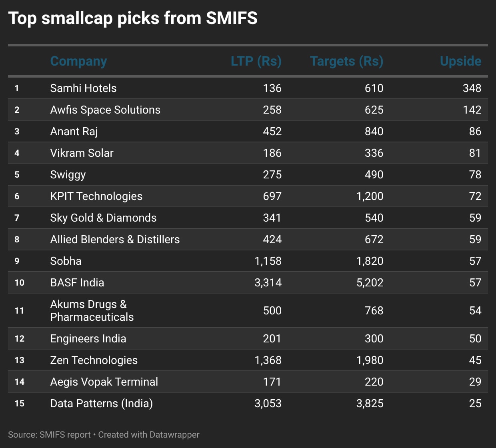Image resolution: width=496 pixels, height=448 pixels.
Task: Select KPIT Technologies' target price 1,200
Action: (370, 196)
